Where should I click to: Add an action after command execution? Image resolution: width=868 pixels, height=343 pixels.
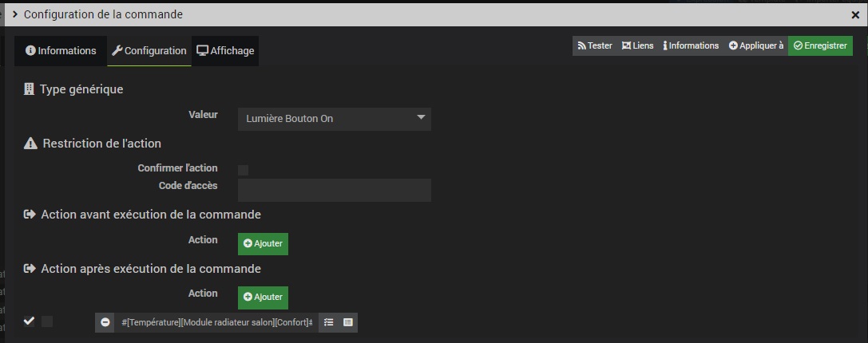(x=263, y=298)
